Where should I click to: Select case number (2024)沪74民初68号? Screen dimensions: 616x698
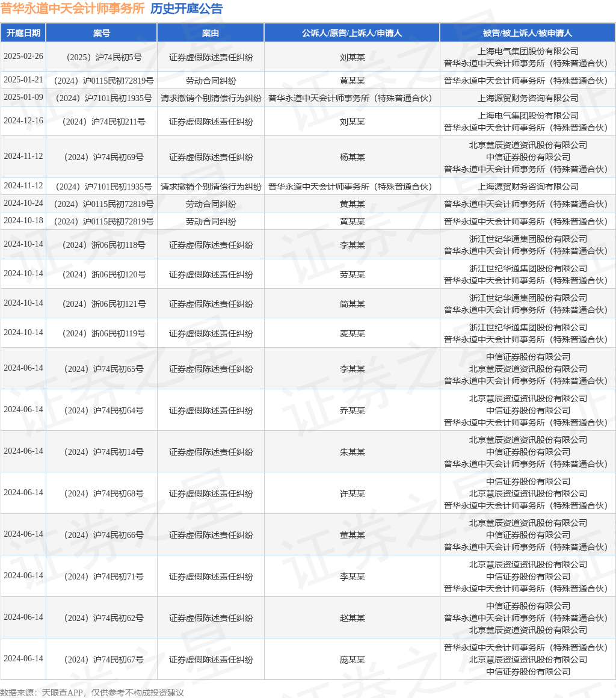(x=102, y=493)
